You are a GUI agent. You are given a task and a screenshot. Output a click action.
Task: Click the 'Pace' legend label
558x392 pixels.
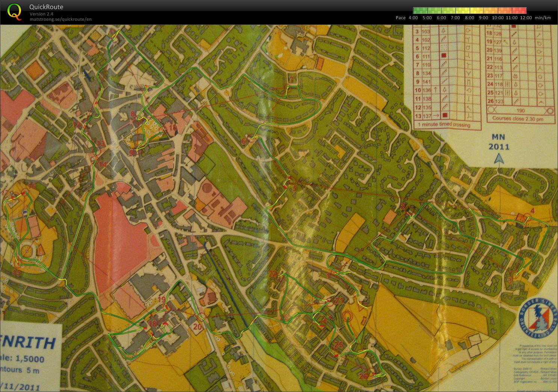(401, 18)
